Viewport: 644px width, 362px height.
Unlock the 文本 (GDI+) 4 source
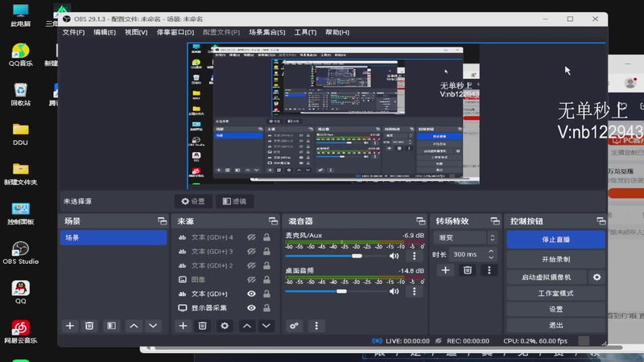[266, 237]
